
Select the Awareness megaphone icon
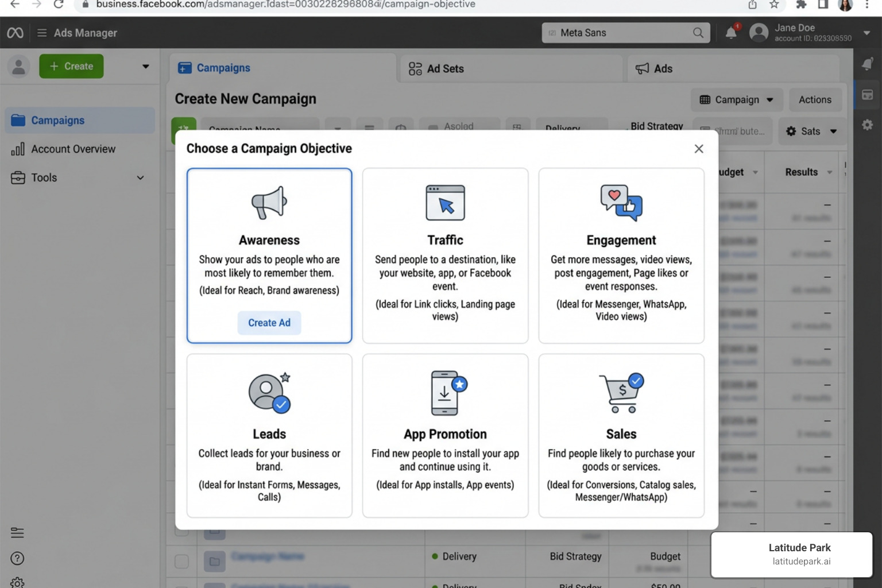click(x=269, y=203)
